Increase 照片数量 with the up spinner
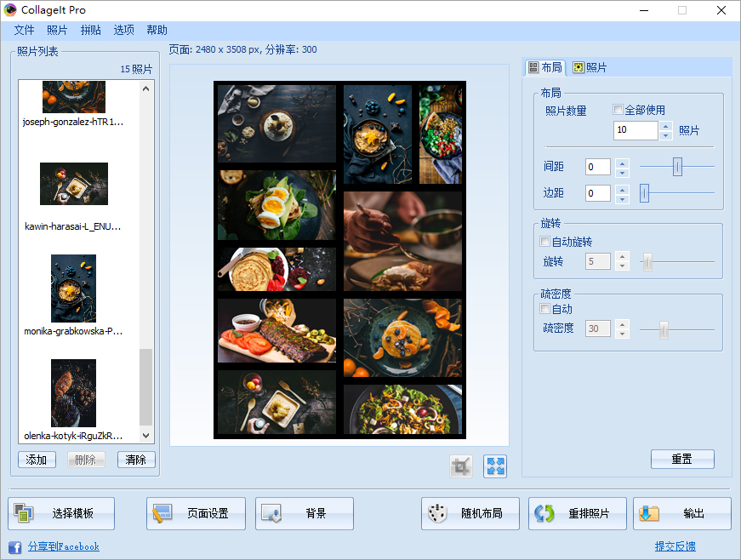This screenshot has width=741, height=560. click(x=664, y=125)
